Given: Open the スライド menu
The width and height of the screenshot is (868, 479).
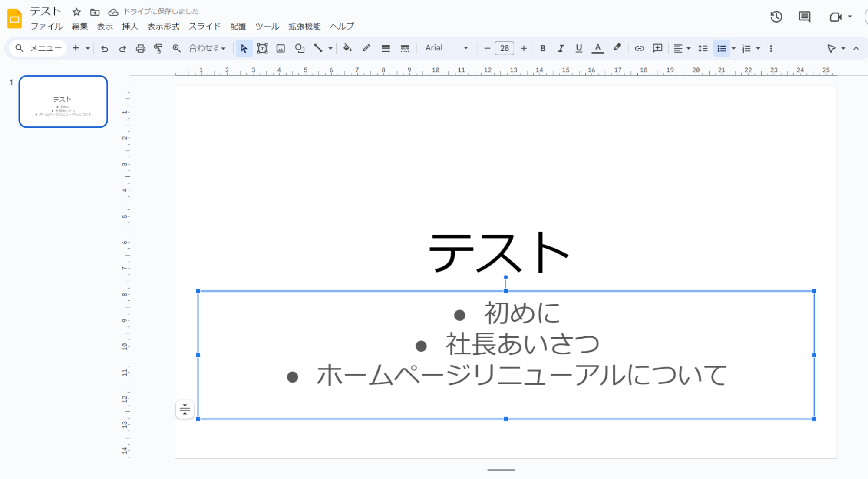Looking at the screenshot, I should click(x=204, y=26).
